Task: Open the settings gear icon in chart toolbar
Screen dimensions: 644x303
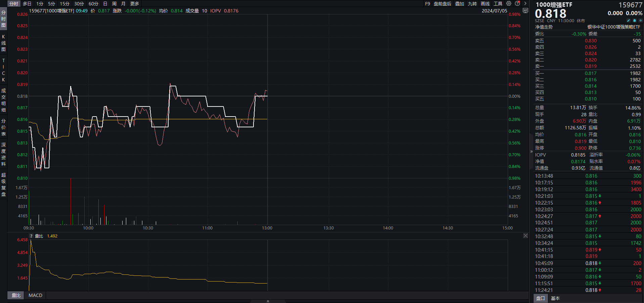Action: (x=509, y=4)
